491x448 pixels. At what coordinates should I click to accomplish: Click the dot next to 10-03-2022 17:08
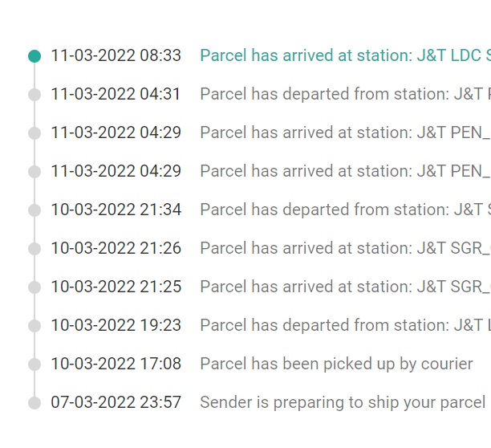click(x=34, y=365)
